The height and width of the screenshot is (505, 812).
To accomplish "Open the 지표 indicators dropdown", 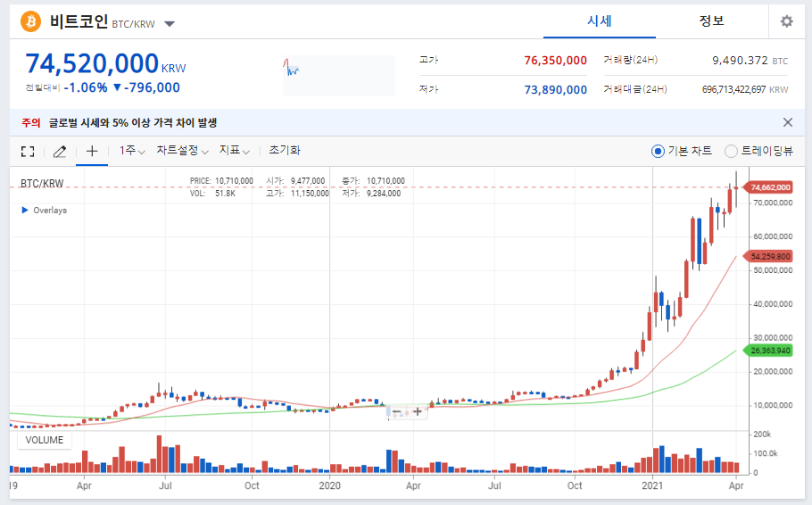I will (x=235, y=151).
